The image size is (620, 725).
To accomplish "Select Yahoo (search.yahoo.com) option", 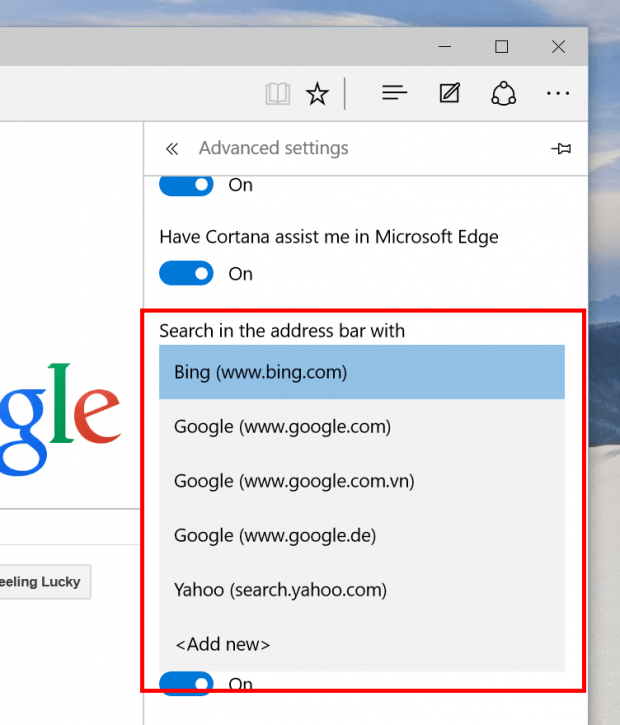I will point(362,590).
